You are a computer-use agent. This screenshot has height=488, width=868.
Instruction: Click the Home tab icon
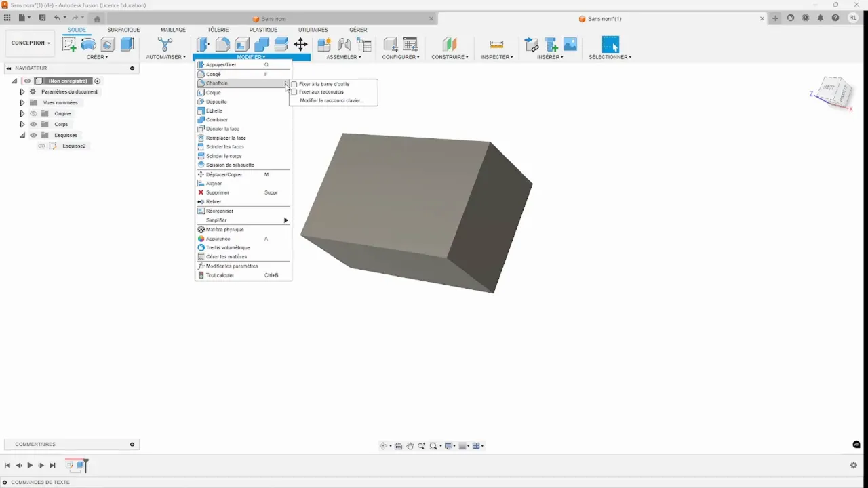pyautogui.click(x=96, y=19)
